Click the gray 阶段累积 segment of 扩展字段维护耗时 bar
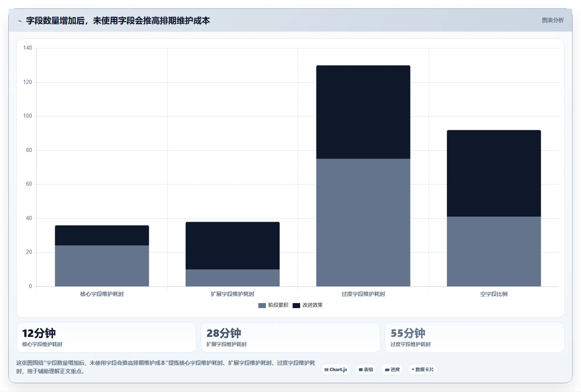 (x=232, y=278)
